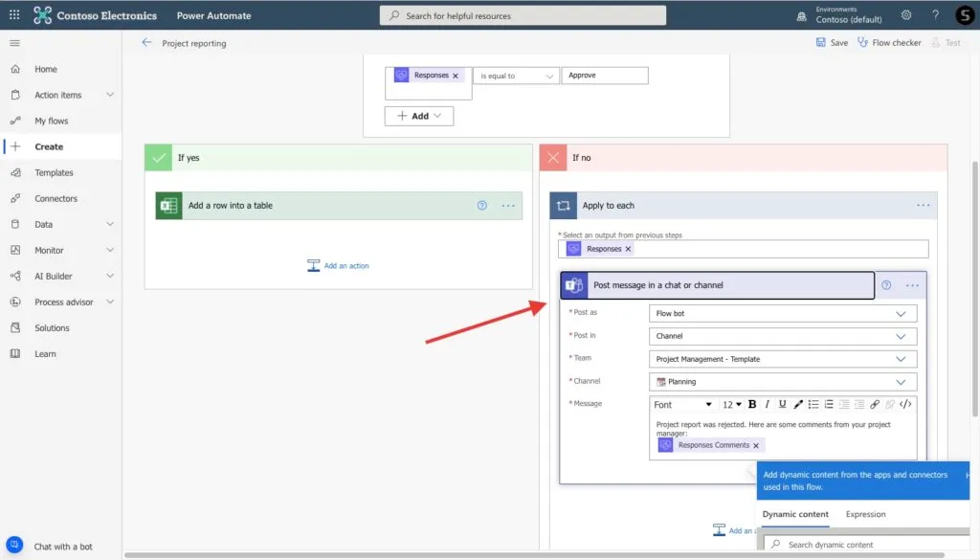The width and height of the screenshot is (980, 560).
Task: Click the Save button
Action: coord(832,42)
